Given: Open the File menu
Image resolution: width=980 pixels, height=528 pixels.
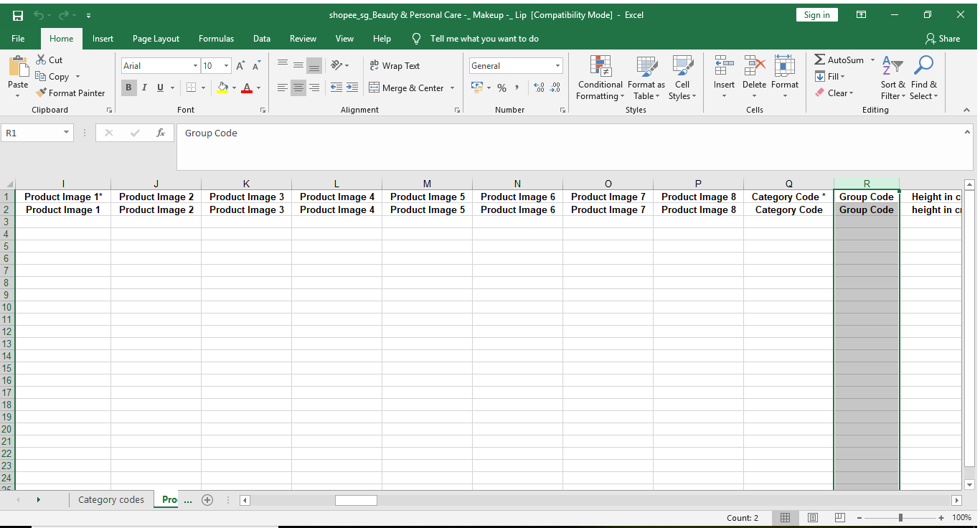Looking at the screenshot, I should point(19,39).
